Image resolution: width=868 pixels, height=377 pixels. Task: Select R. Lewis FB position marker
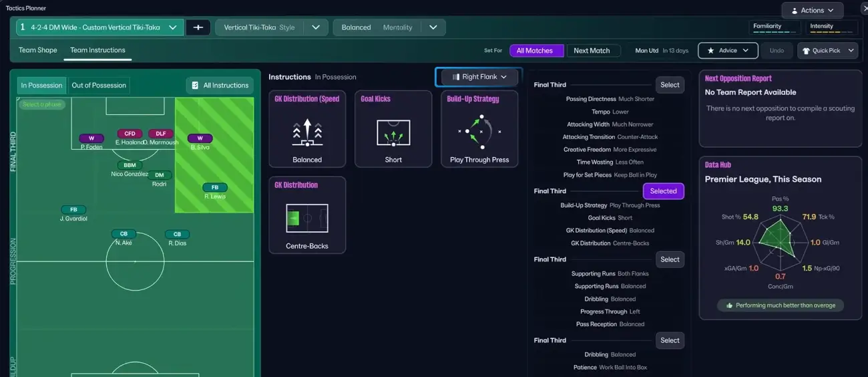(215, 188)
